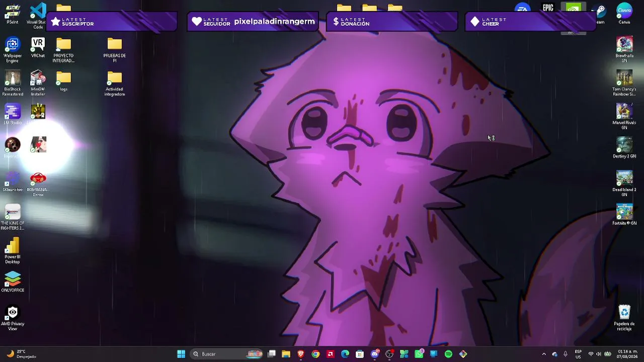Open Wallpaper Engine desktop icon
Image resolution: width=644 pixels, height=362 pixels.
[x=13, y=50]
